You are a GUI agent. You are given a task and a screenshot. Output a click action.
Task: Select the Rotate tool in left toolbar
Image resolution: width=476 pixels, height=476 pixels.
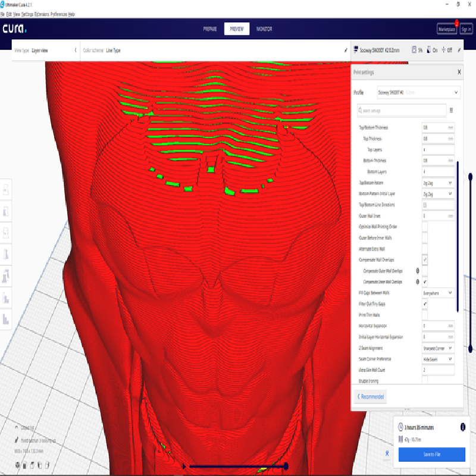click(7, 233)
